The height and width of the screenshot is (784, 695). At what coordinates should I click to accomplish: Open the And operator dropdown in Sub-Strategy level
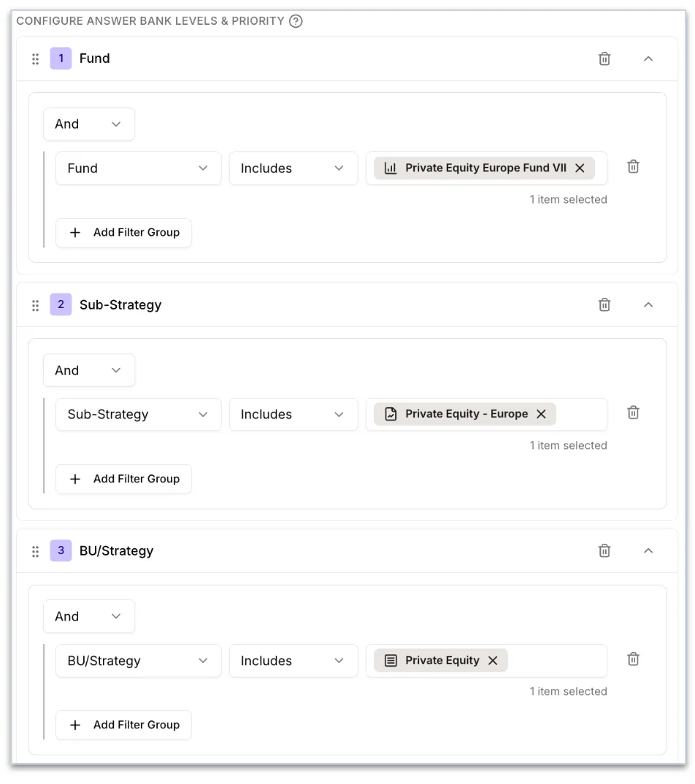click(x=89, y=371)
